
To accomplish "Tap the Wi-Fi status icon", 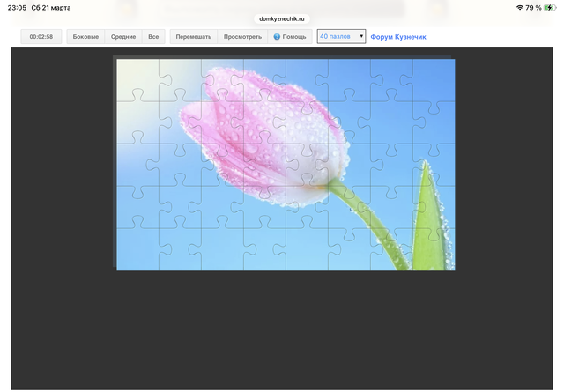I will pyautogui.click(x=520, y=8).
